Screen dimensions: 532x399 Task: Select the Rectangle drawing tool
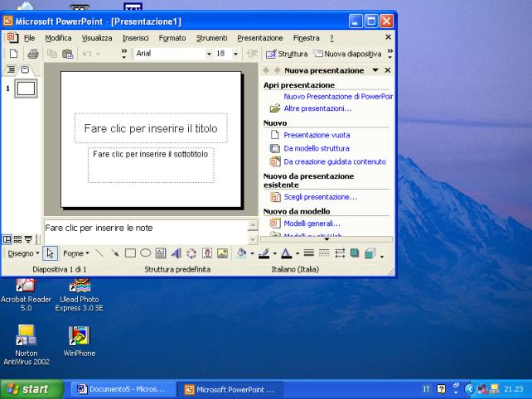[130, 253]
